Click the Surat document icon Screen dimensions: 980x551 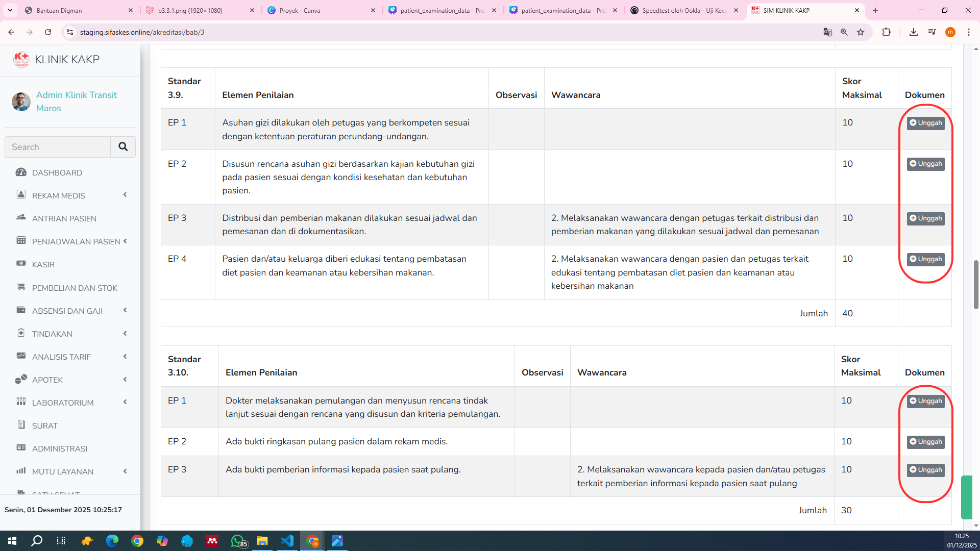point(21,425)
